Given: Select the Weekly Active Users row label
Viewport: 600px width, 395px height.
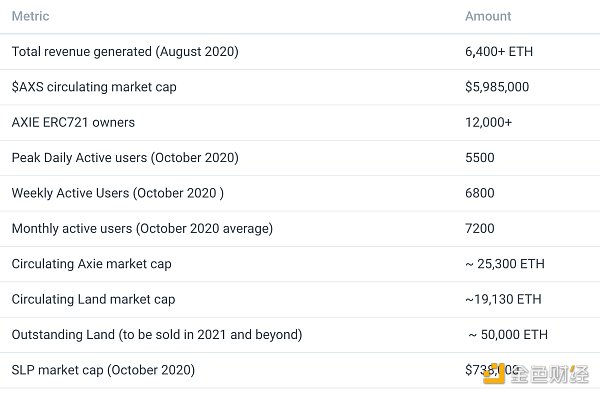Looking at the screenshot, I should pyautogui.click(x=118, y=193).
